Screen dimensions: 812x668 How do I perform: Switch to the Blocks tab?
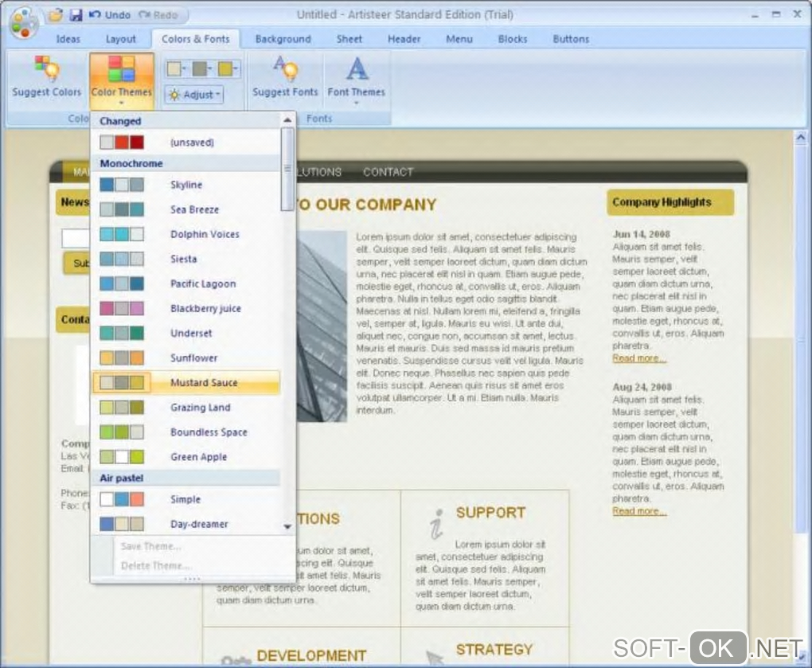pyautogui.click(x=513, y=39)
